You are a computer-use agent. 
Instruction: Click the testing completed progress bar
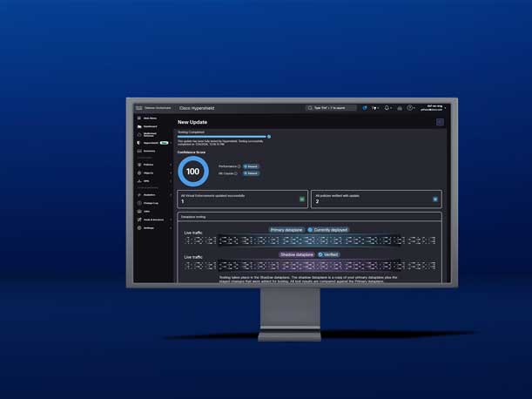coord(223,137)
